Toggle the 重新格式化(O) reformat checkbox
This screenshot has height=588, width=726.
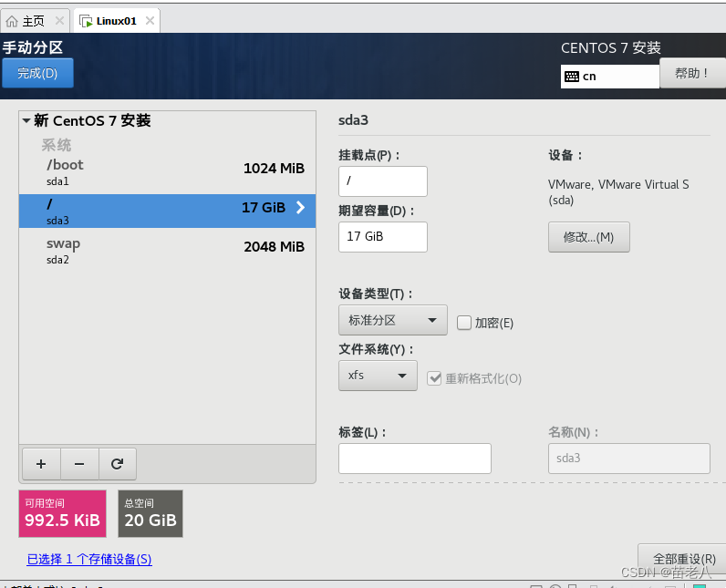click(434, 378)
